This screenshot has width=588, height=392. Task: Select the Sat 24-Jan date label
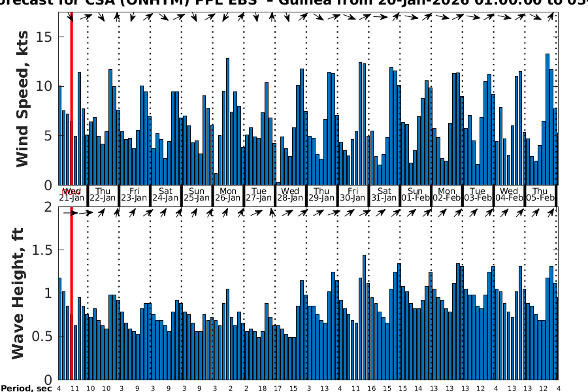pyautogui.click(x=165, y=194)
